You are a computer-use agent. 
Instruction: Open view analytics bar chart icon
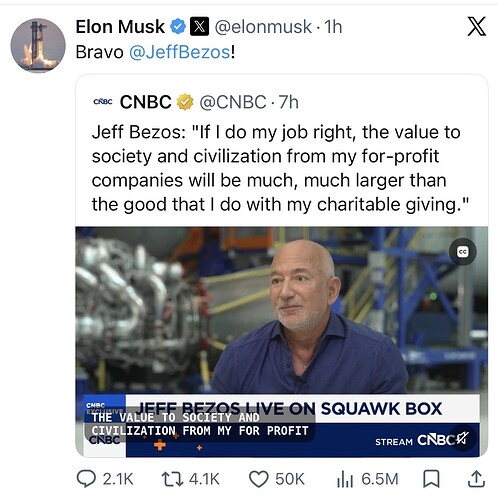345,479
